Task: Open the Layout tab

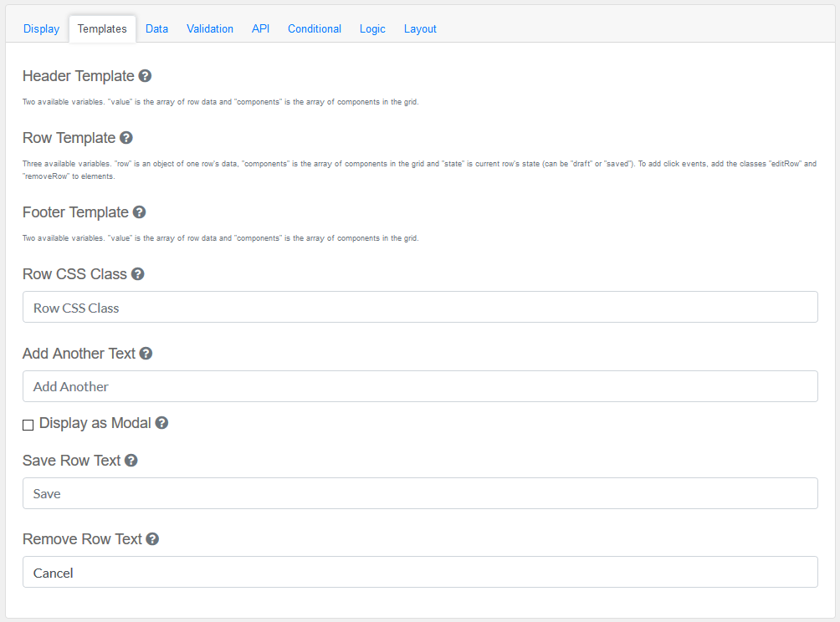Action: [420, 28]
